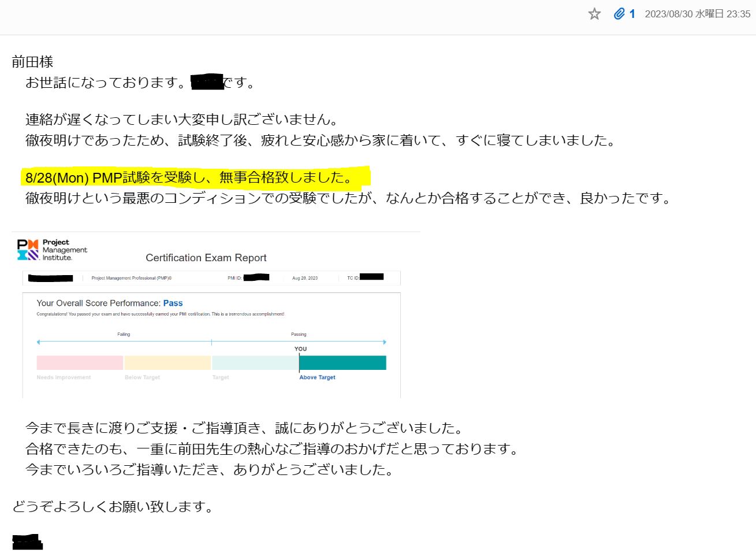This screenshot has height=560, width=756.
Task: Click the pink Needs Improvement band
Action: (79, 362)
